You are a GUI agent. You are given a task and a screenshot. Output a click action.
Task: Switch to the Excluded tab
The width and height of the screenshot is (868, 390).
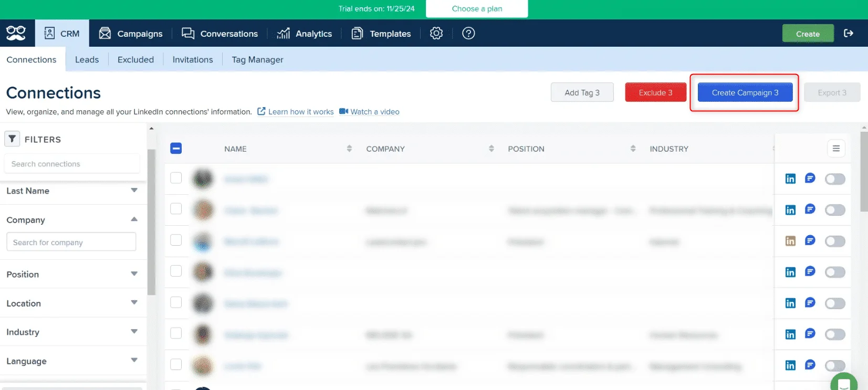coord(135,59)
